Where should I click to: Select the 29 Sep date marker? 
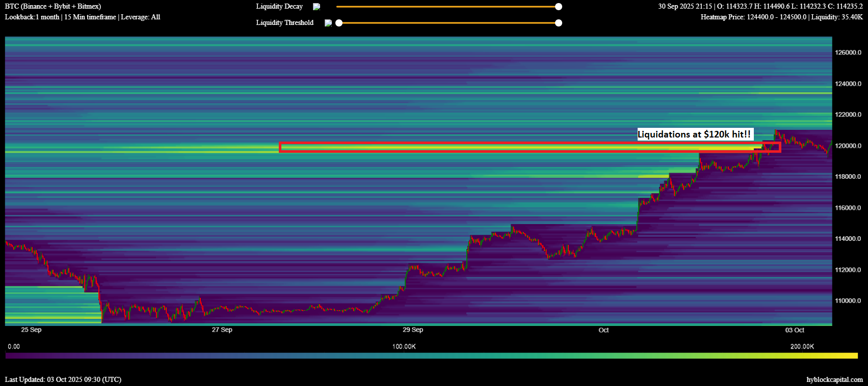pos(413,330)
